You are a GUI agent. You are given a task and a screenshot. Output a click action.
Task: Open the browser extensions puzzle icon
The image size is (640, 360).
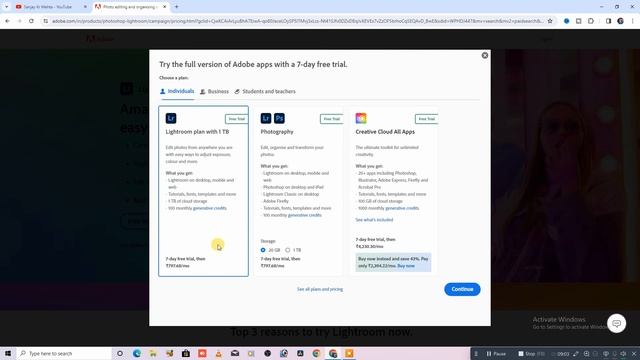(x=591, y=21)
